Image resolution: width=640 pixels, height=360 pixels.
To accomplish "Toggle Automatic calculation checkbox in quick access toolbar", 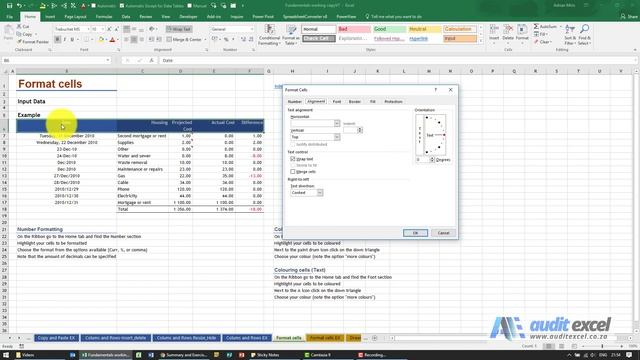I will (93, 6).
